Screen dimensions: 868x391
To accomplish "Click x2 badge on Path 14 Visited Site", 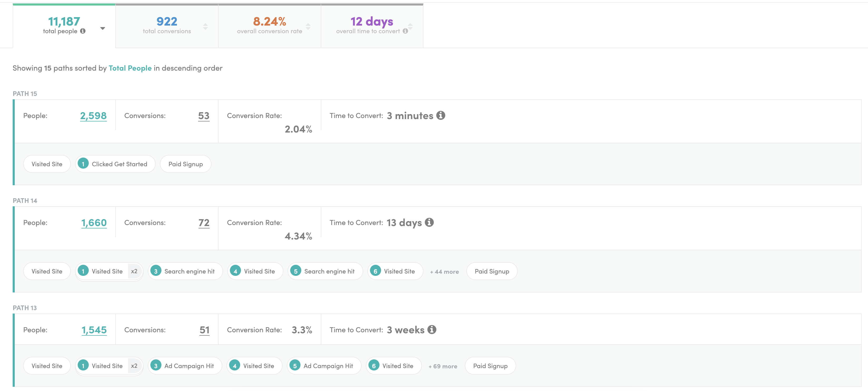I will (134, 271).
